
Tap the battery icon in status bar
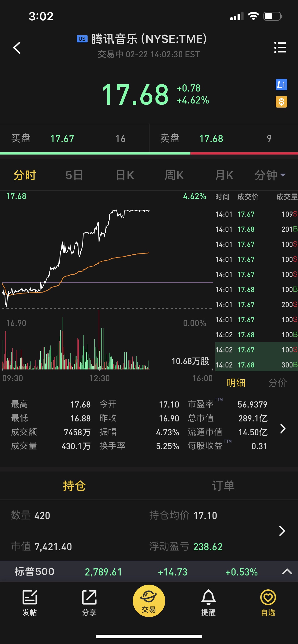click(x=273, y=16)
